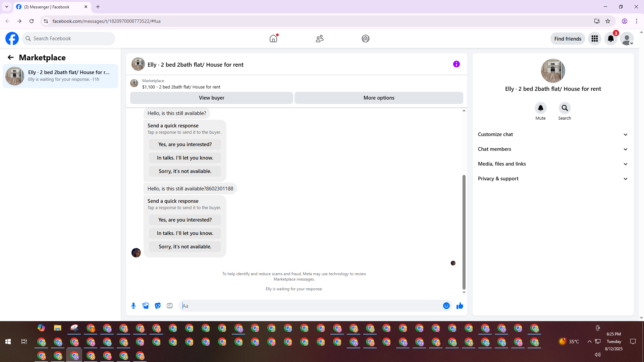Click the Aa message input field
This screenshot has width=644, height=362.
coord(310,306)
